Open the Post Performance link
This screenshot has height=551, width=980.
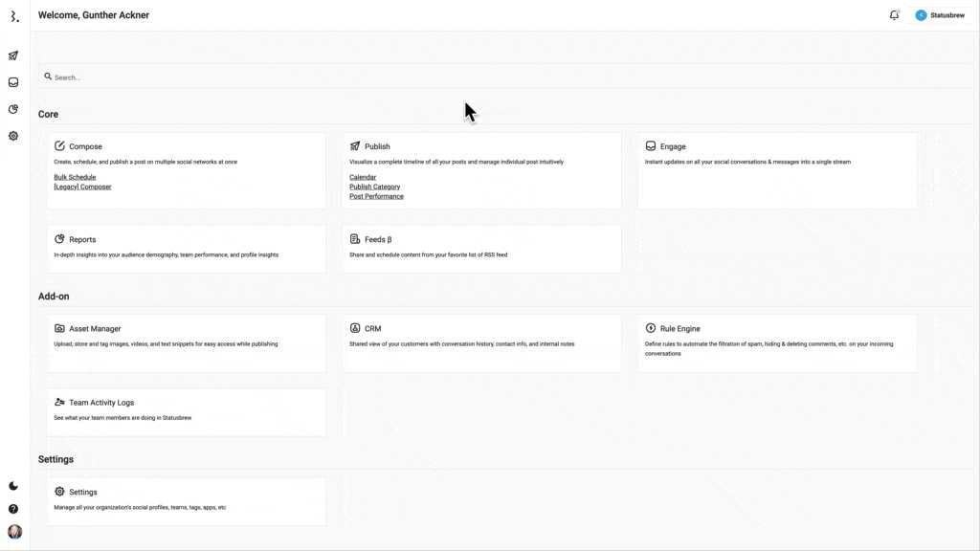[376, 196]
